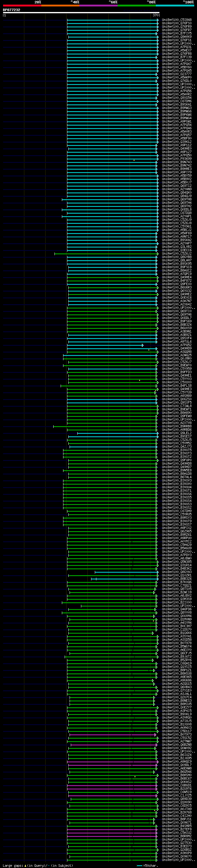Open hit UniRef100_B7FIY5
Screen dimensions: 197x868
[177, 33]
